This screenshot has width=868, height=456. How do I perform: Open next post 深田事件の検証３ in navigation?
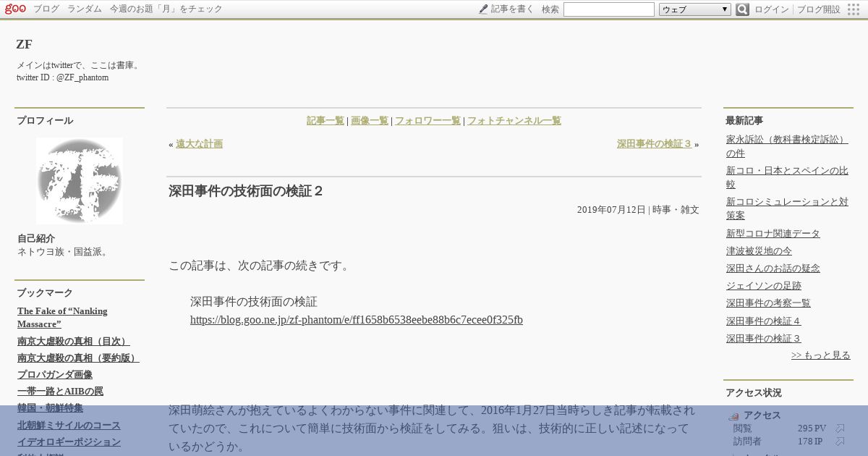pyautogui.click(x=655, y=144)
